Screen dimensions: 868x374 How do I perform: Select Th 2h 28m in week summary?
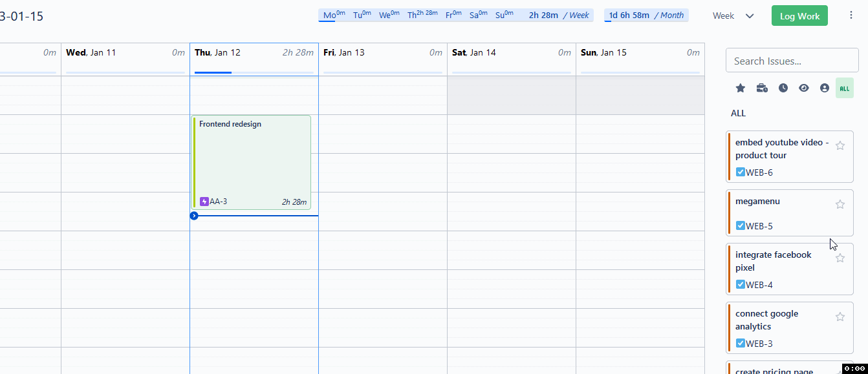point(424,15)
